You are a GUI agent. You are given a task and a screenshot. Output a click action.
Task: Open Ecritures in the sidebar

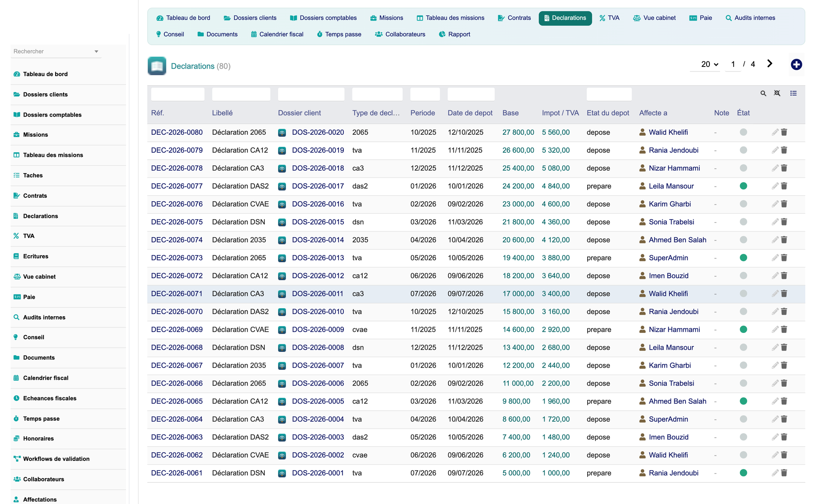pos(36,256)
